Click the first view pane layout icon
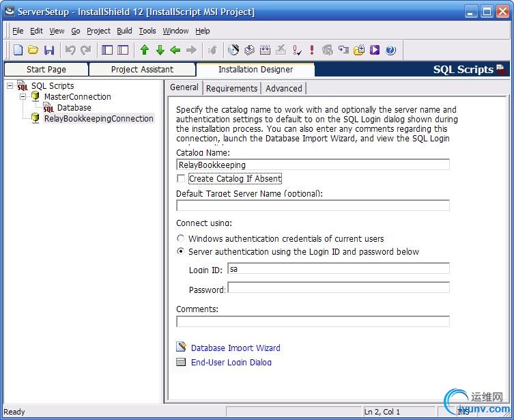Viewport: 514px width, 420px height. point(107,50)
